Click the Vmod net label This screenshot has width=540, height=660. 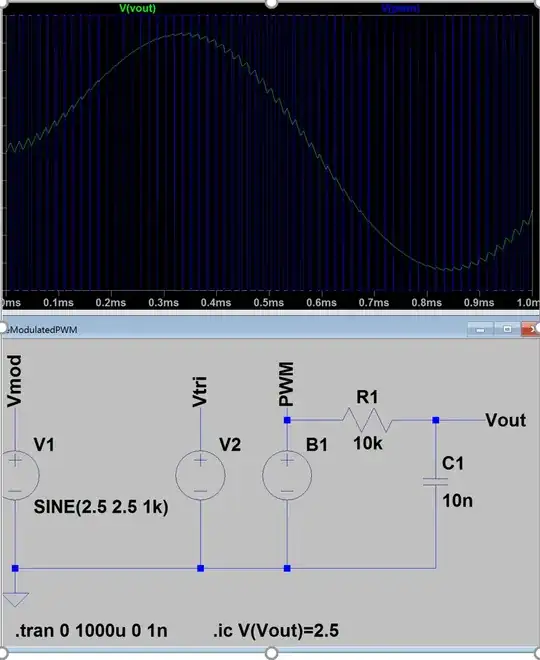14,381
